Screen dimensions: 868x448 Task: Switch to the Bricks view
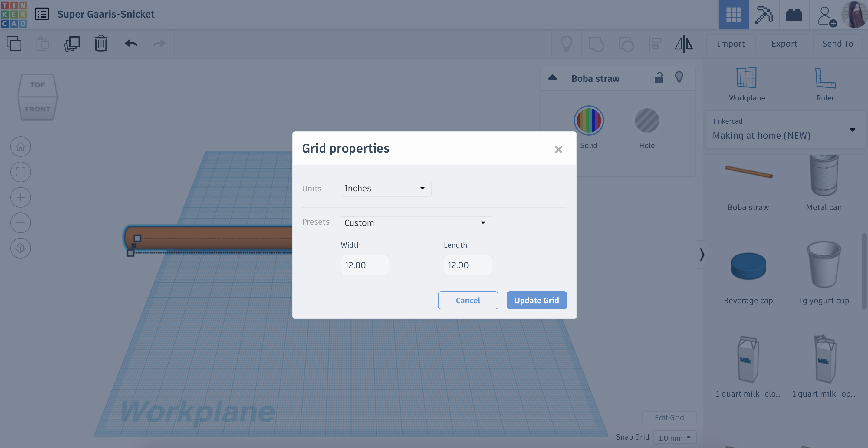point(794,15)
